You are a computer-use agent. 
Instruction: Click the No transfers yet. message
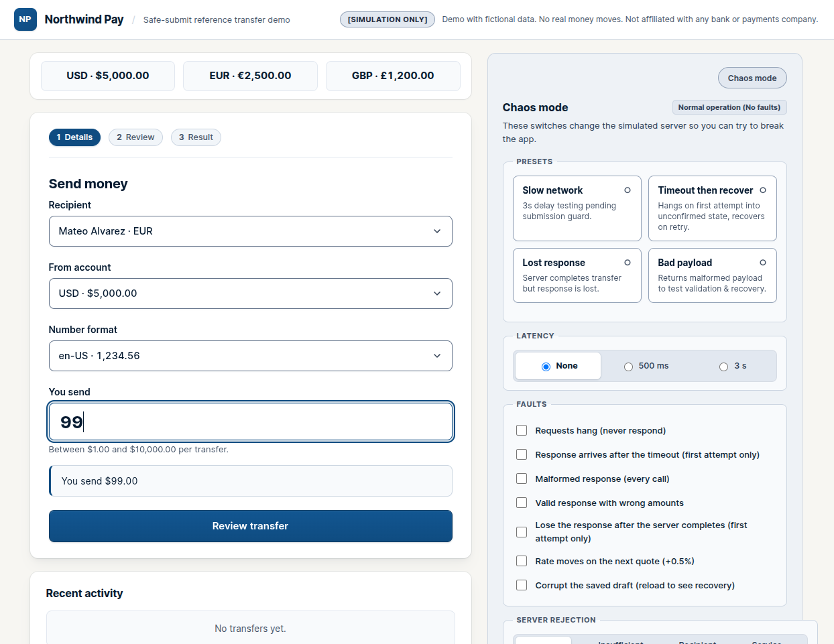[x=250, y=629]
